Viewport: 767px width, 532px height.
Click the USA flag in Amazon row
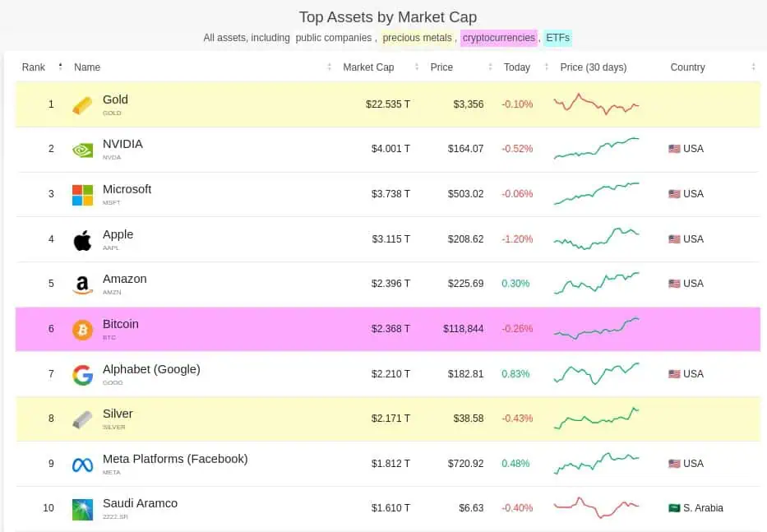point(674,284)
